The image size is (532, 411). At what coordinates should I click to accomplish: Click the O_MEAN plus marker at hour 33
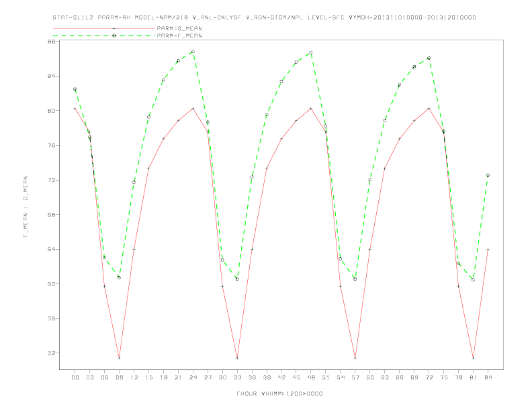click(237, 358)
